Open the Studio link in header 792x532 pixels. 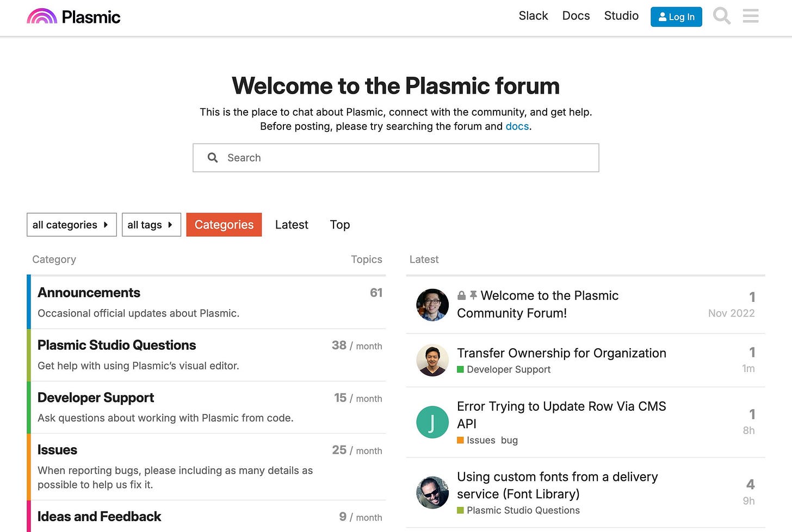(x=621, y=16)
